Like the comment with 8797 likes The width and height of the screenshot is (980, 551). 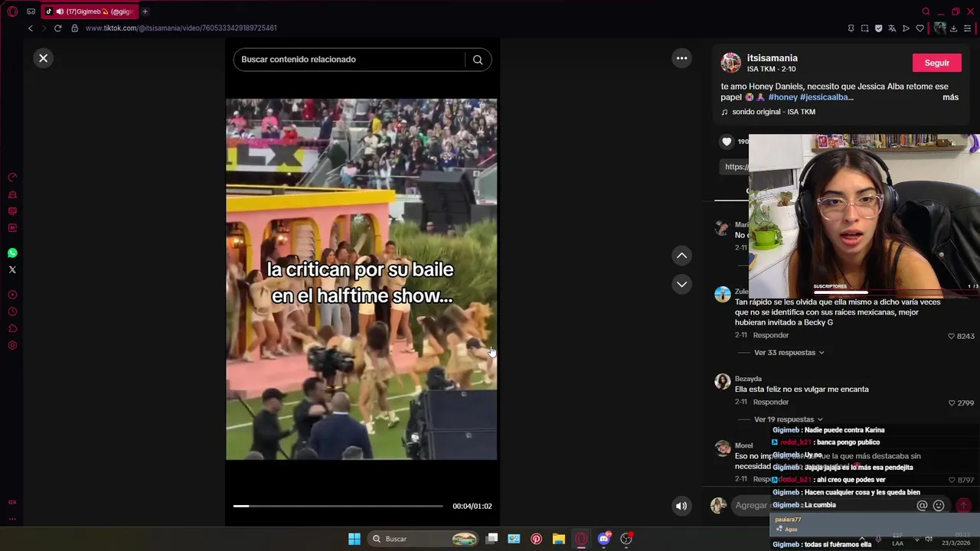pos(952,480)
